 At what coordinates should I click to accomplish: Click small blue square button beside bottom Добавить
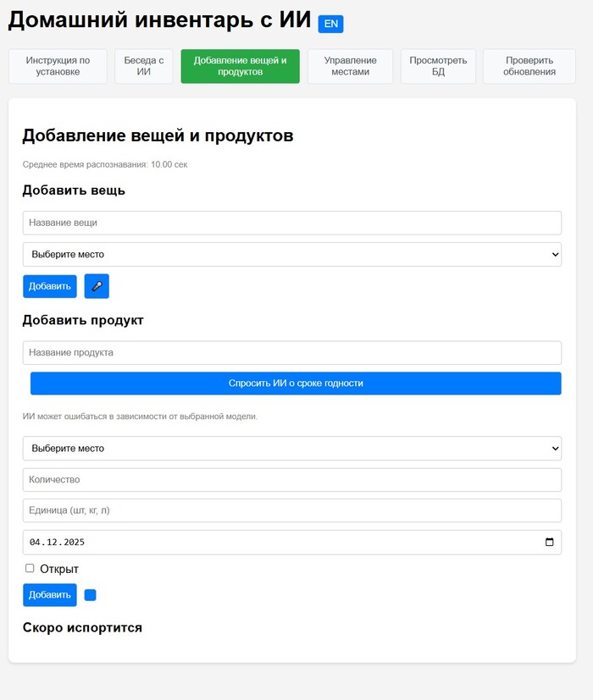91,595
